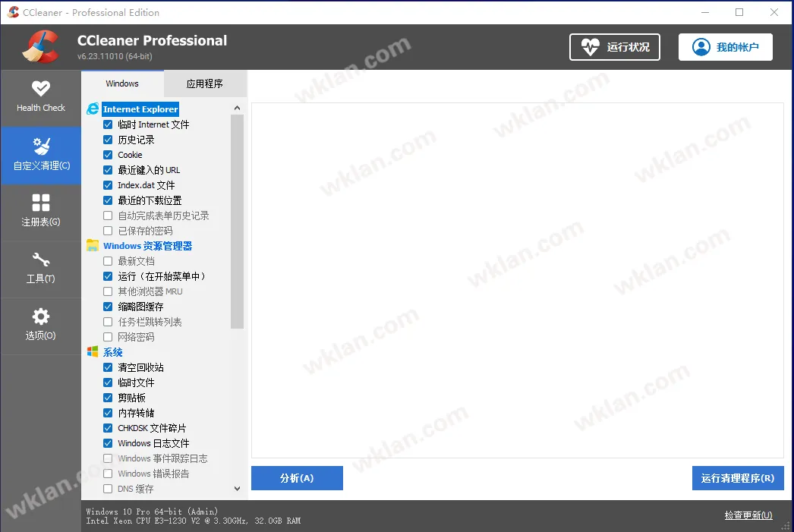Click the cleaner list scrollbar thumb

(237, 222)
